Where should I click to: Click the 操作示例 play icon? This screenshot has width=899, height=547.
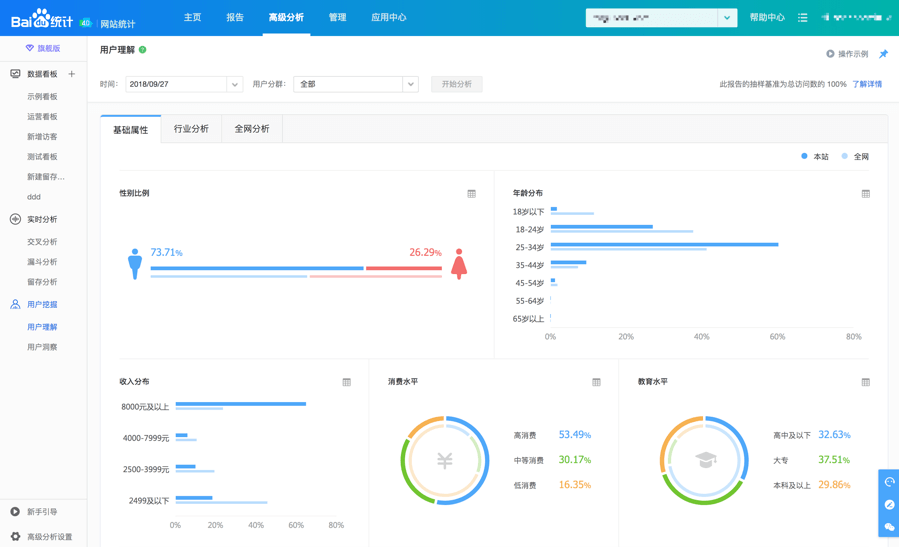[830, 54]
